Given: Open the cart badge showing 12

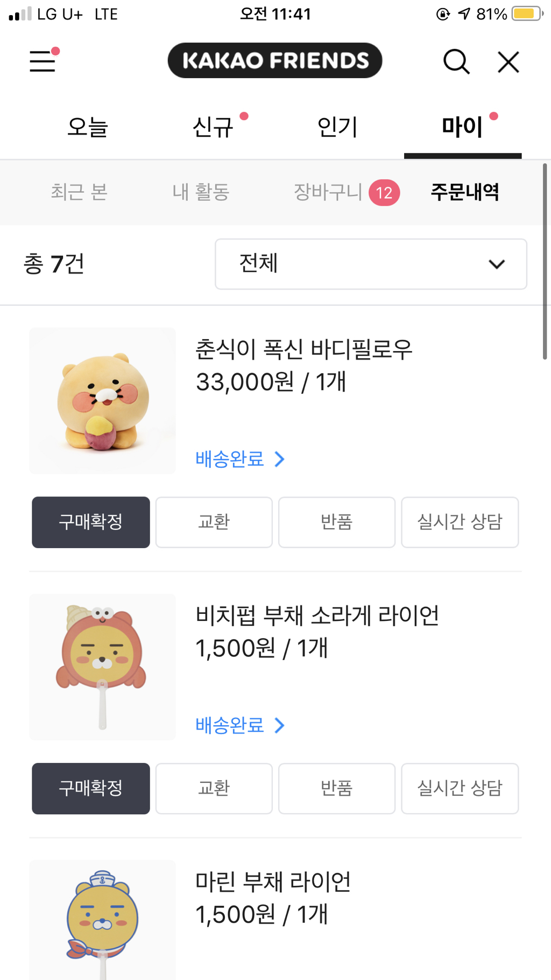Looking at the screenshot, I should pyautogui.click(x=384, y=192).
